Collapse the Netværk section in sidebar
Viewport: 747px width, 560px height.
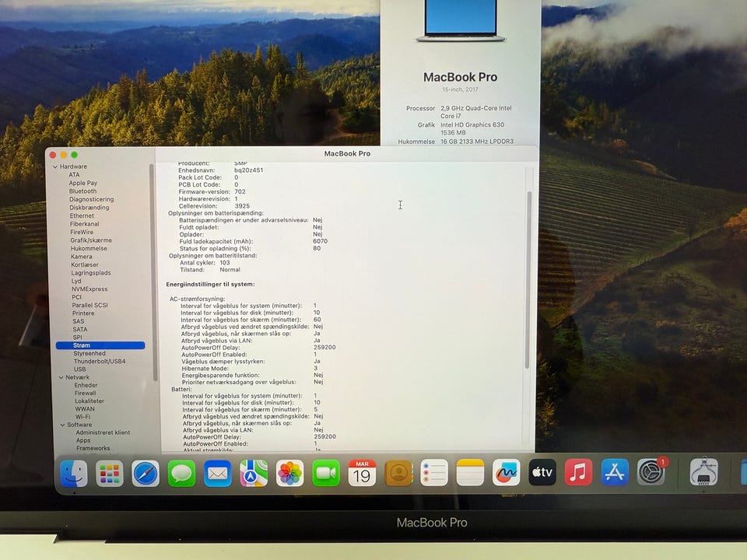61,377
